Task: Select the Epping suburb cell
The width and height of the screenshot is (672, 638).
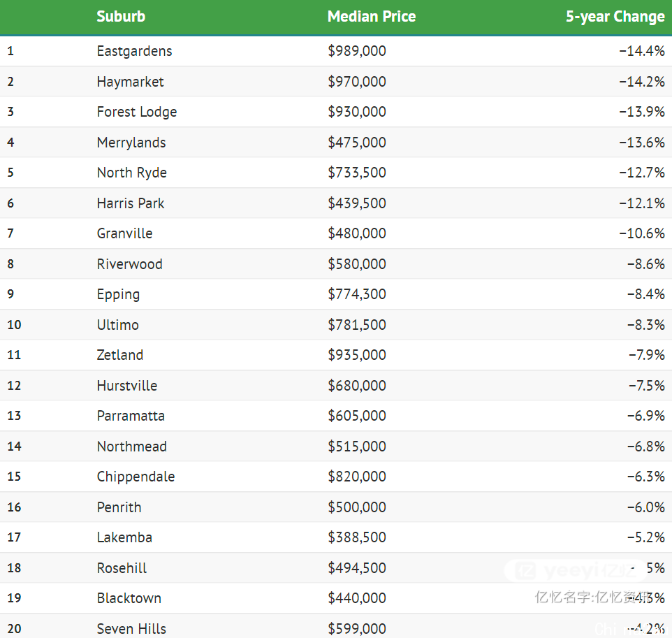Action: pyautogui.click(x=118, y=295)
